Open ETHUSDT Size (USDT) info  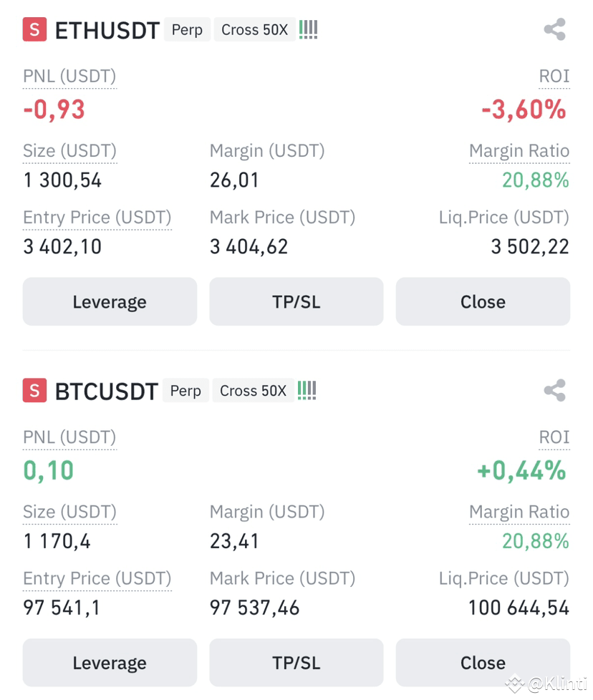pos(69,151)
